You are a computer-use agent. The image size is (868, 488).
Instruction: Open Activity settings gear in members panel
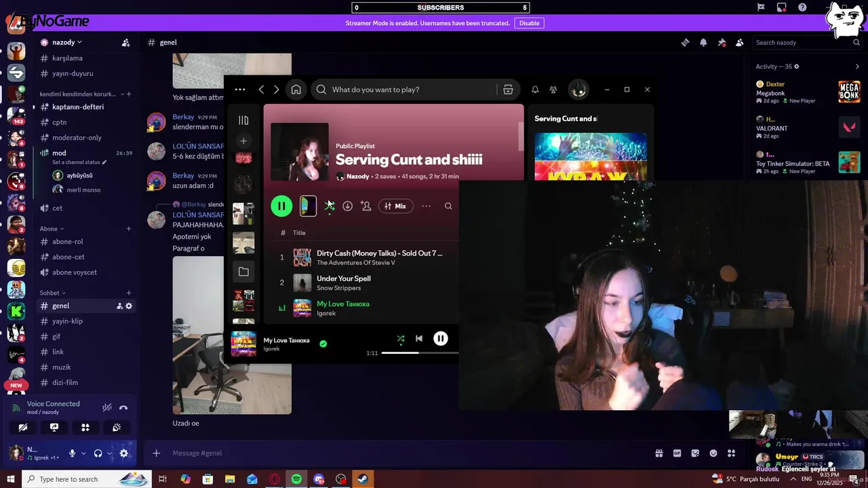[x=797, y=66]
